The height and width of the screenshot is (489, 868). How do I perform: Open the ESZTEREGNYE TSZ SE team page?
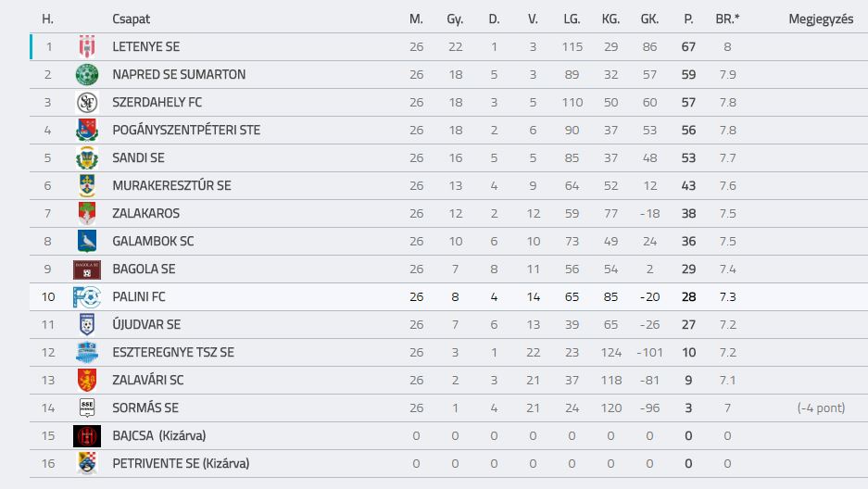(x=173, y=352)
